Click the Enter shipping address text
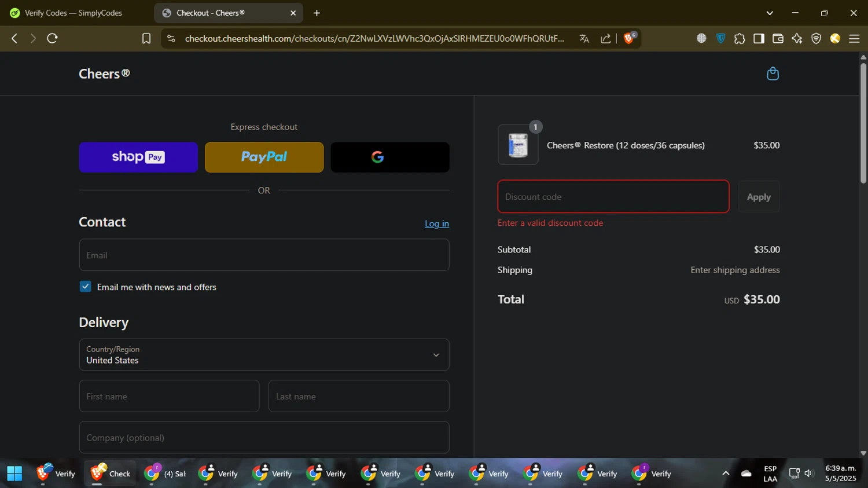Screen dimensions: 868x488 click(x=735, y=270)
